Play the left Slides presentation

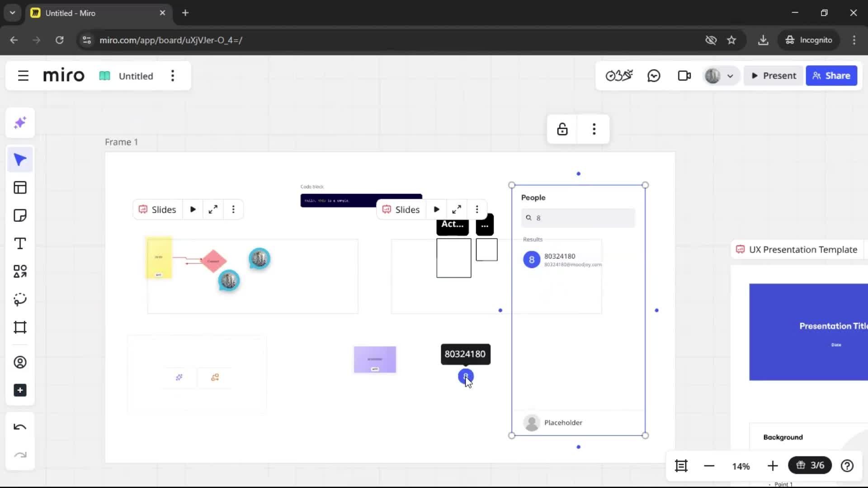tap(193, 210)
